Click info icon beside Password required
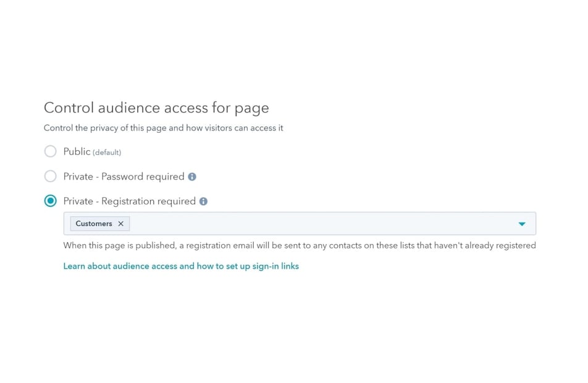 tap(192, 177)
